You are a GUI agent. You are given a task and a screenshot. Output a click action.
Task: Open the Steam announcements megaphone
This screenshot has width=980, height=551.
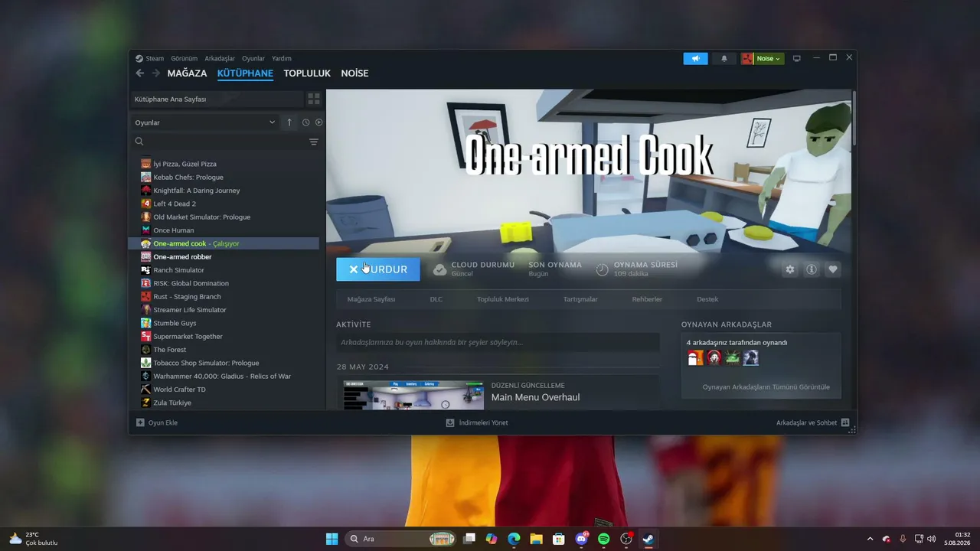(695, 59)
